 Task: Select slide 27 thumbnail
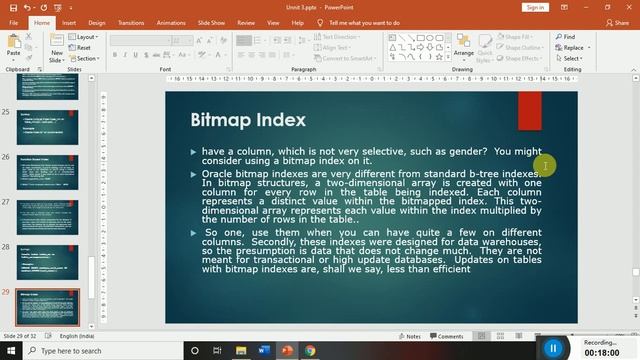[47, 217]
